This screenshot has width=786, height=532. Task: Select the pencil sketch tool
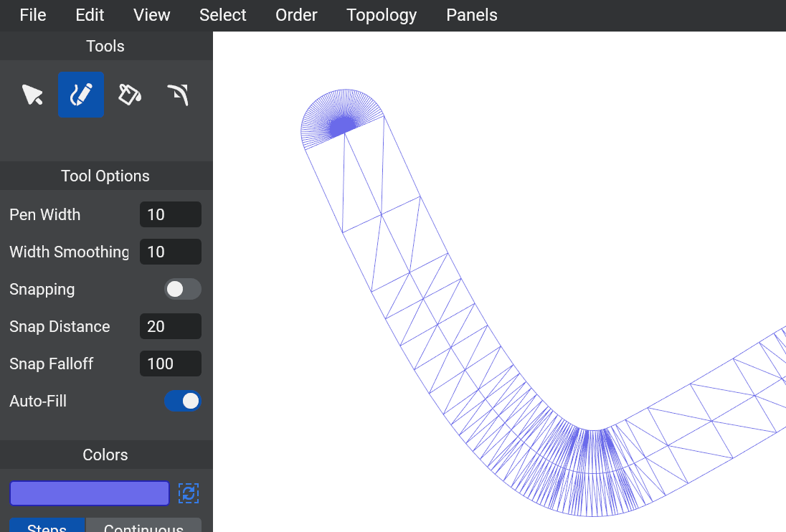[x=81, y=95]
